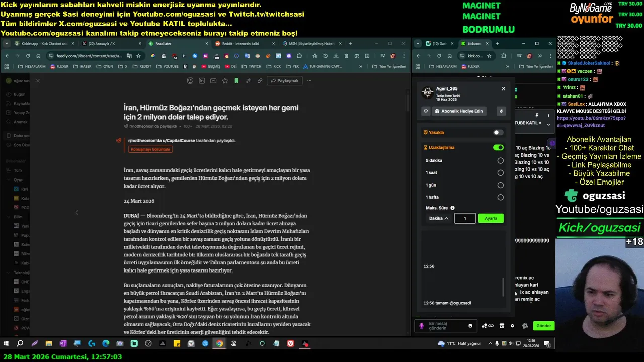Open Feedly AI sparkle icon
644x362 pixels.
tap(248, 81)
